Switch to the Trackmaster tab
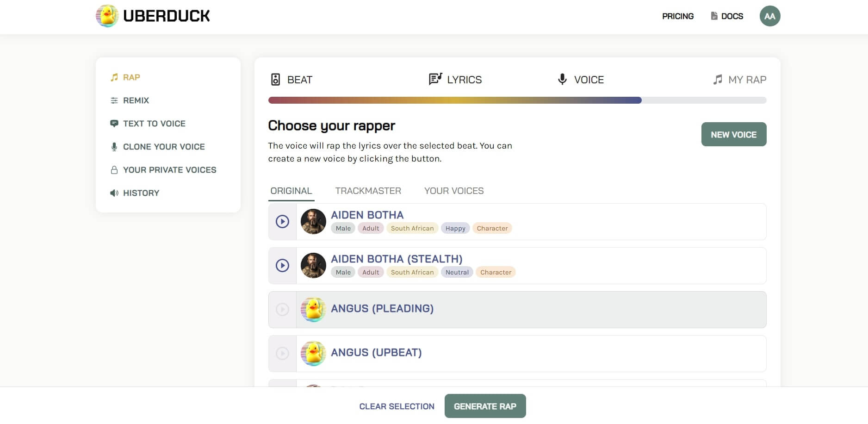 pos(368,191)
